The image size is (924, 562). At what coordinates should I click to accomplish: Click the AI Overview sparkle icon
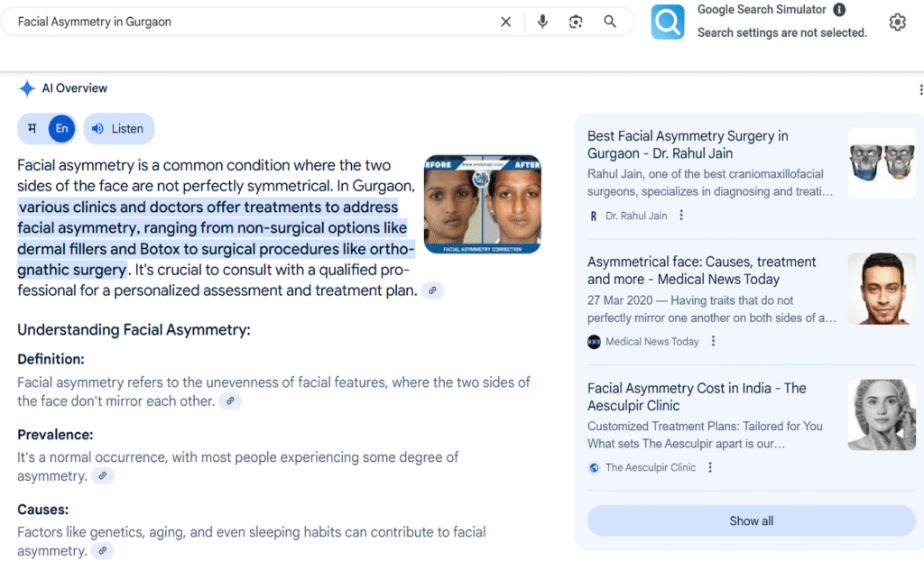pos(27,88)
